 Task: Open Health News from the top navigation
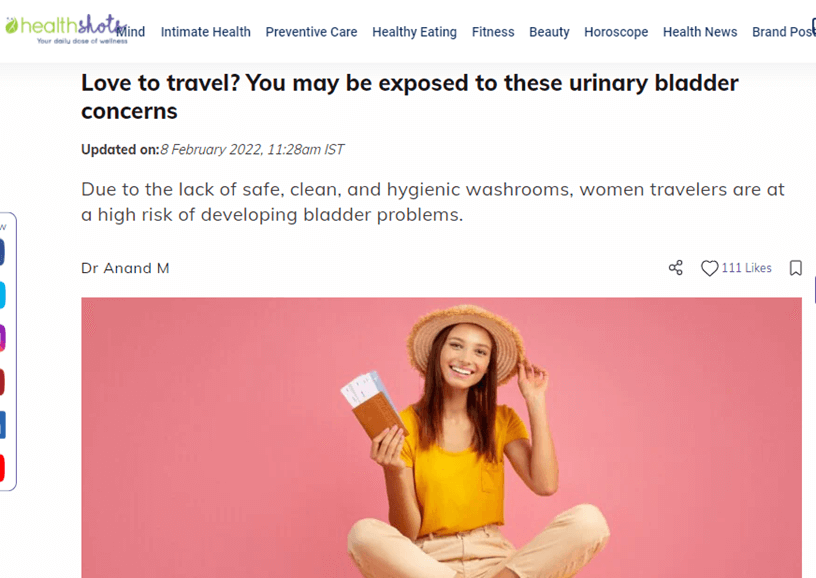[700, 32]
